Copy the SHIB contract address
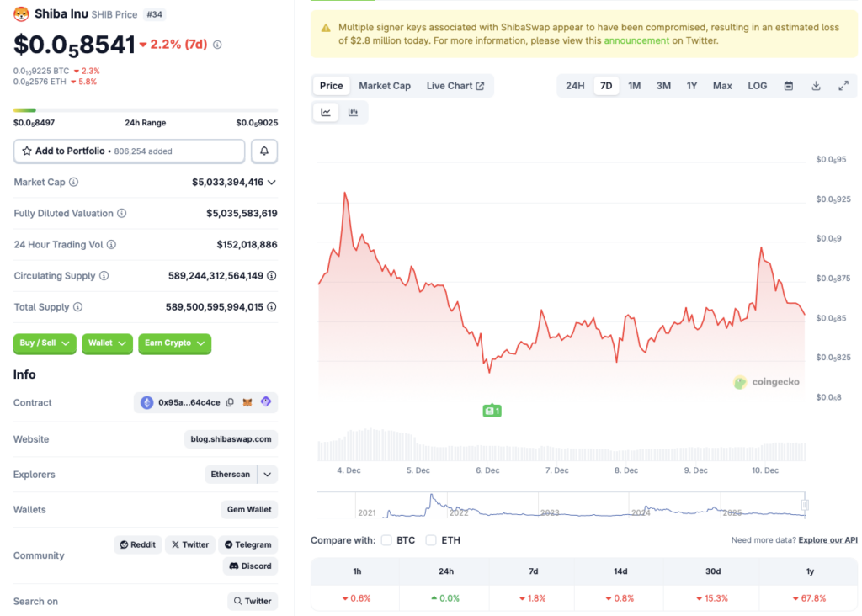Viewport: 862px width, 616px height. pyautogui.click(x=229, y=402)
